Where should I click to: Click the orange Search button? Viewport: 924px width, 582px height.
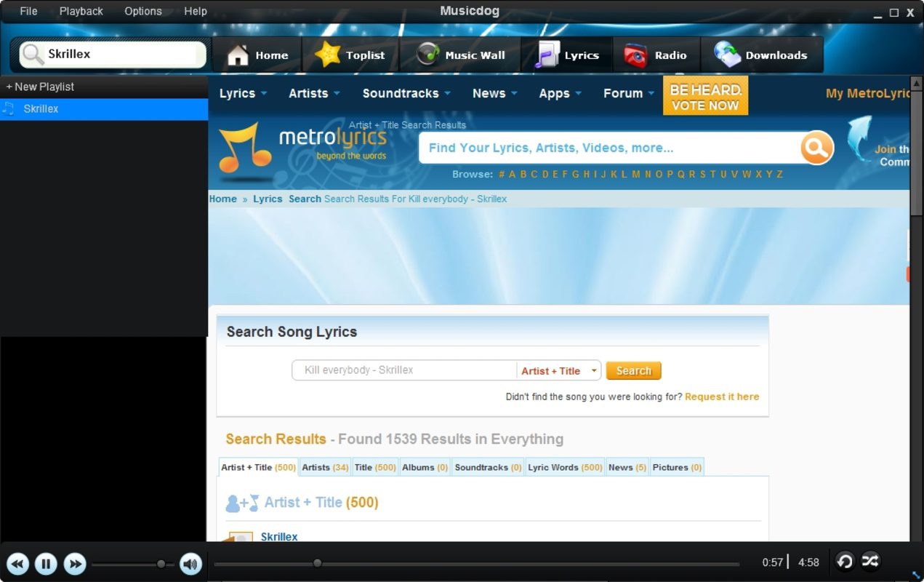[x=633, y=370]
